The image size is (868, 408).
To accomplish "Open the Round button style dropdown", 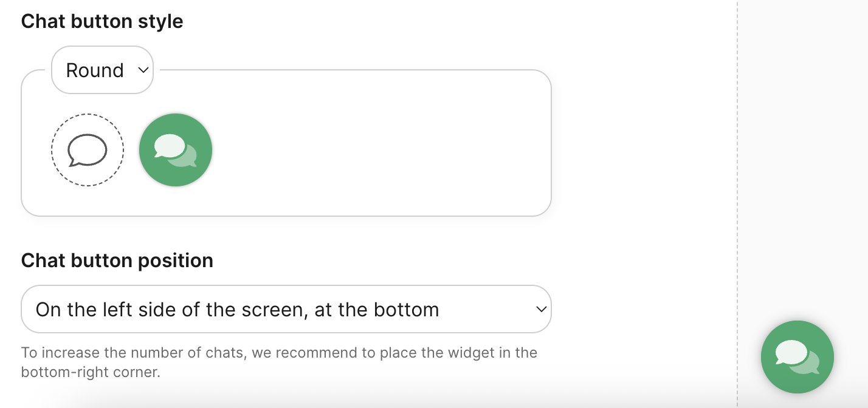I will click(x=102, y=70).
